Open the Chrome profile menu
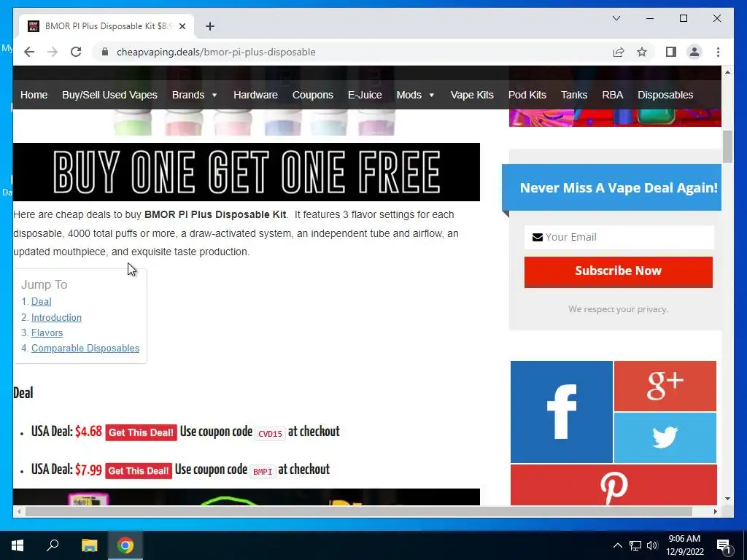The height and width of the screenshot is (560, 747). (x=694, y=52)
